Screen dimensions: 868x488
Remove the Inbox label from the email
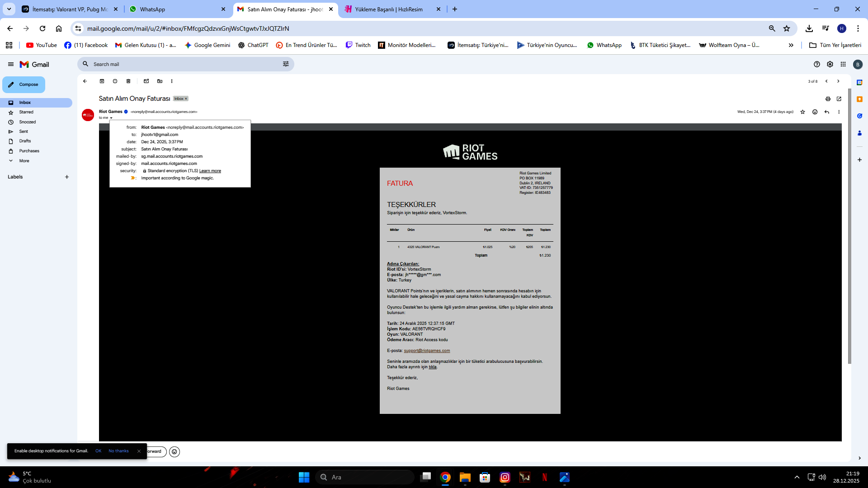click(x=186, y=99)
